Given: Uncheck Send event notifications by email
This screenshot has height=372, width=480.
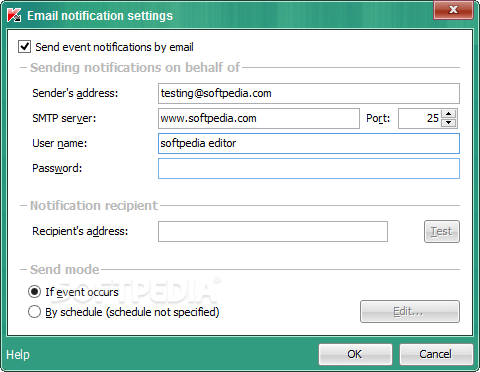Looking at the screenshot, I should 25,47.
